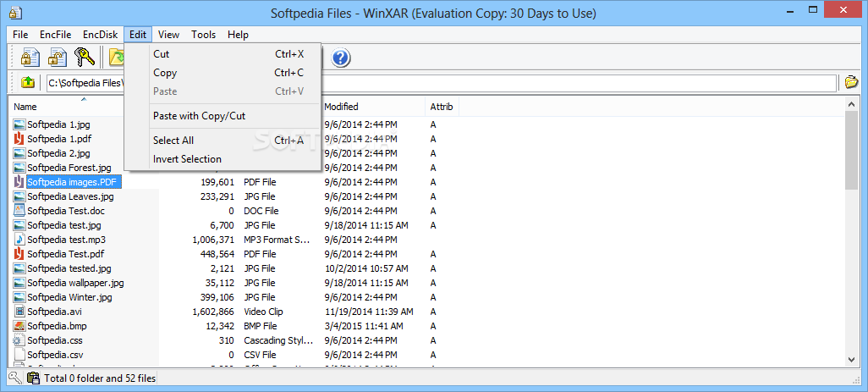The width and height of the screenshot is (868, 392).
Task: Click the decrypt file open-padlock toolbar icon
Action: 57,58
